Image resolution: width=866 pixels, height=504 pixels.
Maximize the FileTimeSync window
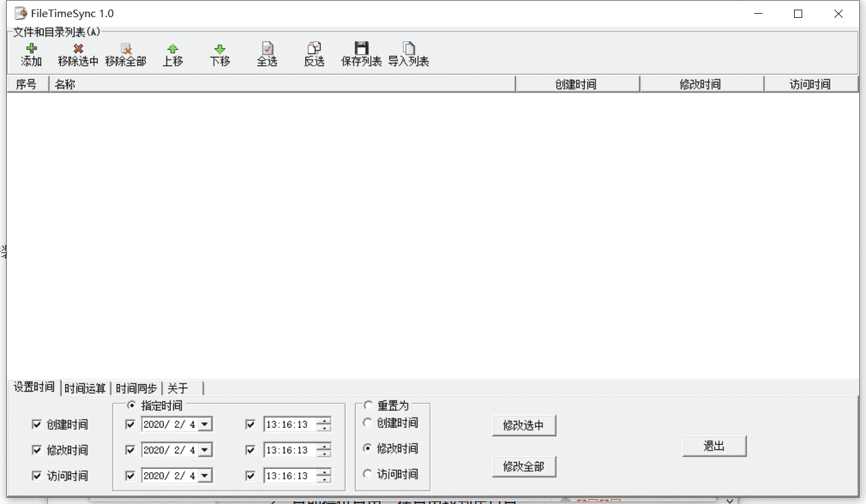(x=798, y=14)
